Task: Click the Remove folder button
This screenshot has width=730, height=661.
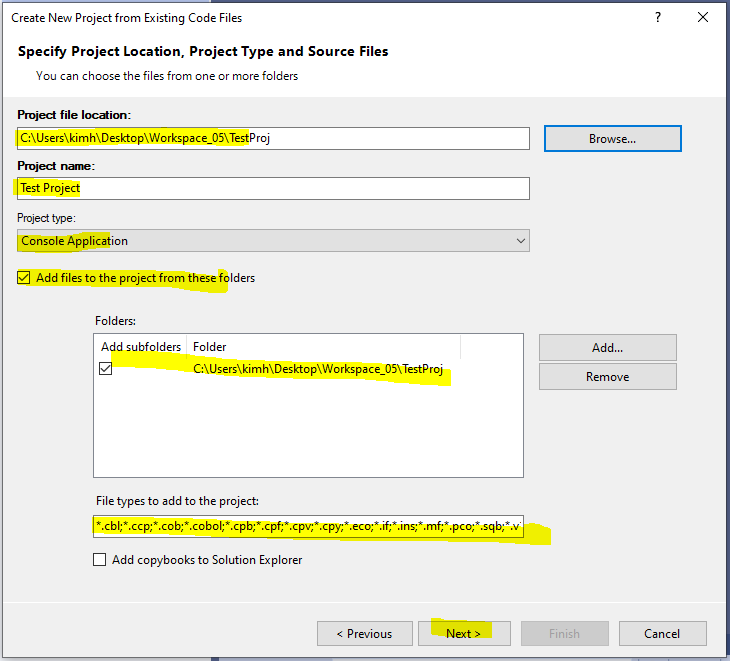Action: click(607, 377)
